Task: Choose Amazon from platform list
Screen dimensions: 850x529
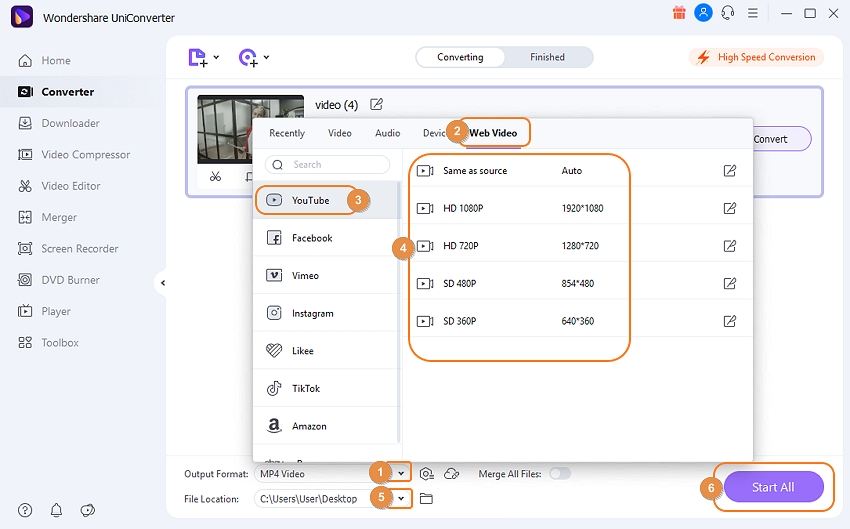Action: (326, 426)
